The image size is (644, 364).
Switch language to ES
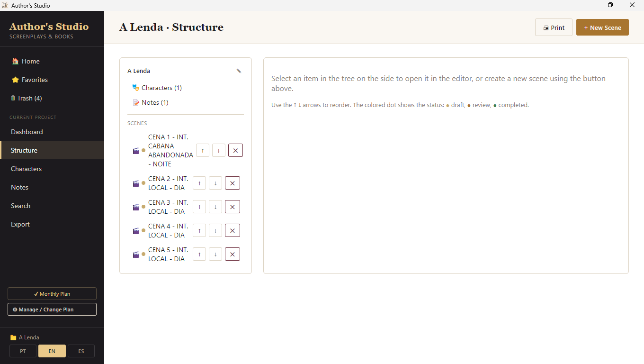tap(81, 351)
